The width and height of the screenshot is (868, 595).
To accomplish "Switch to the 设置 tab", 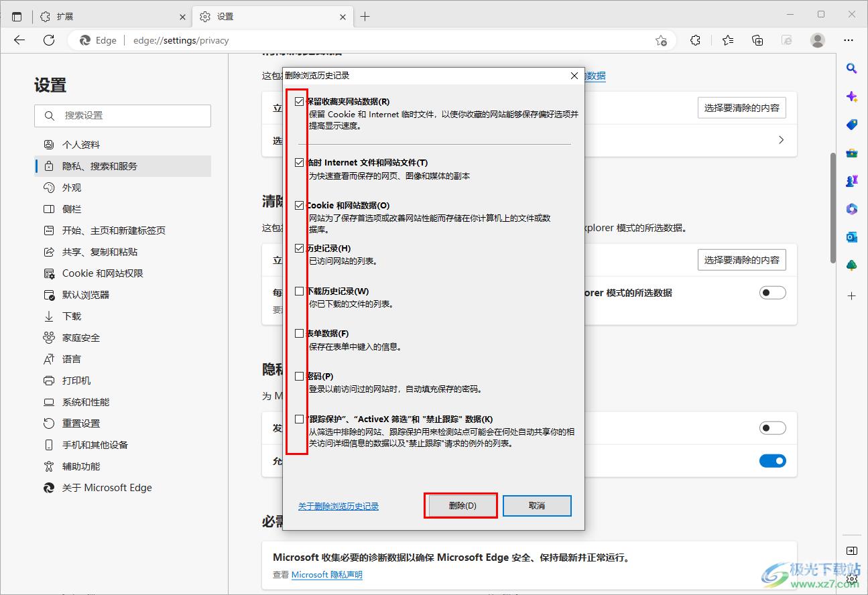I will (x=272, y=17).
